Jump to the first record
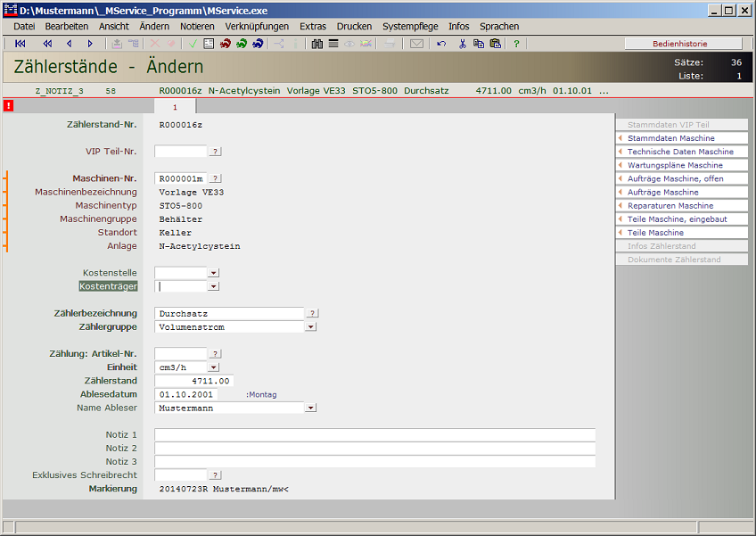 [20, 44]
